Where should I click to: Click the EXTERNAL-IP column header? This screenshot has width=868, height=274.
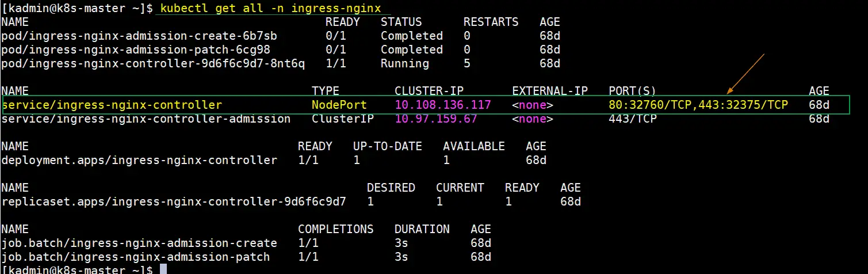pos(550,91)
